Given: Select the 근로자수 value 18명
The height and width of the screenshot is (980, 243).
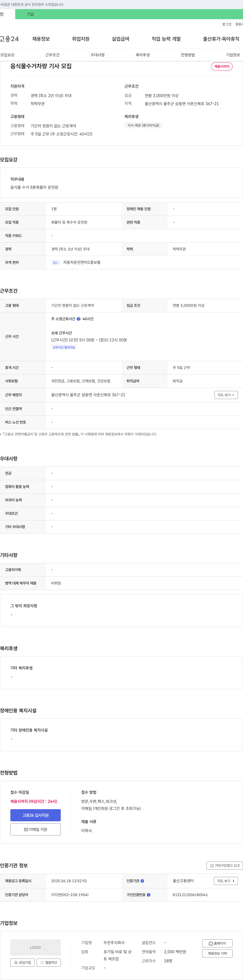Looking at the screenshot, I should tap(168, 961).
